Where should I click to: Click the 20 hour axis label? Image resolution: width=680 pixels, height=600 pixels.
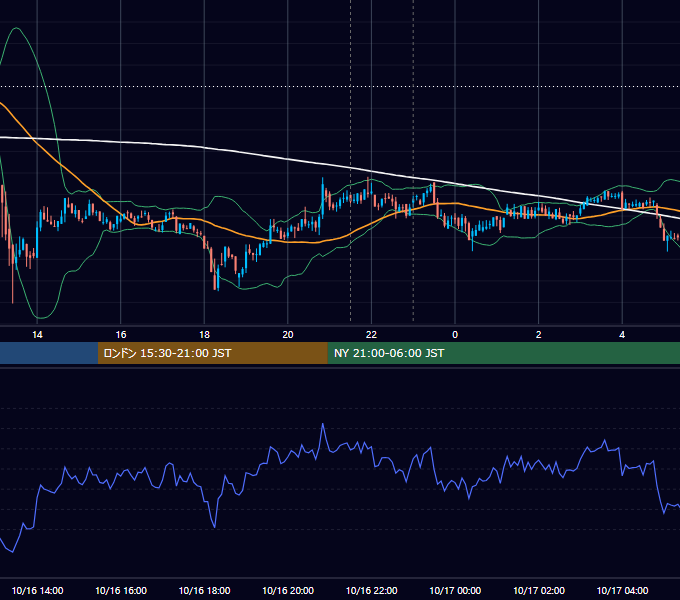pos(288,335)
